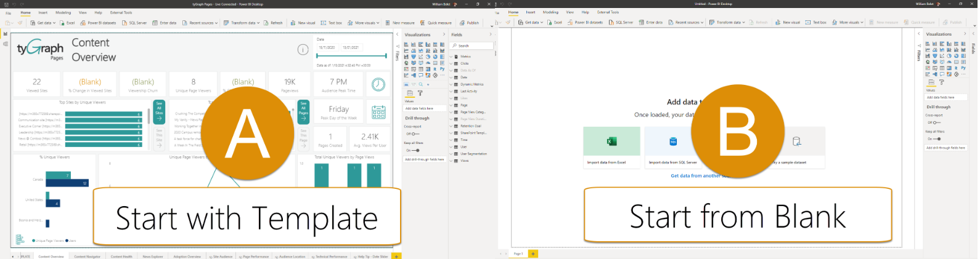Open the Format paint-roller tab in left Visualizations pane
Viewport: 980px width, 259px height.
(420, 93)
